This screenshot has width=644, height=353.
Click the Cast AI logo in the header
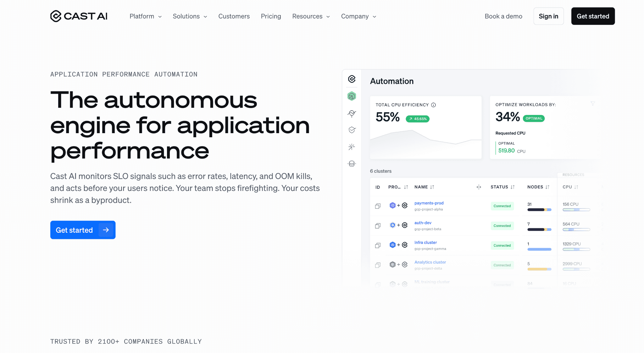point(79,16)
